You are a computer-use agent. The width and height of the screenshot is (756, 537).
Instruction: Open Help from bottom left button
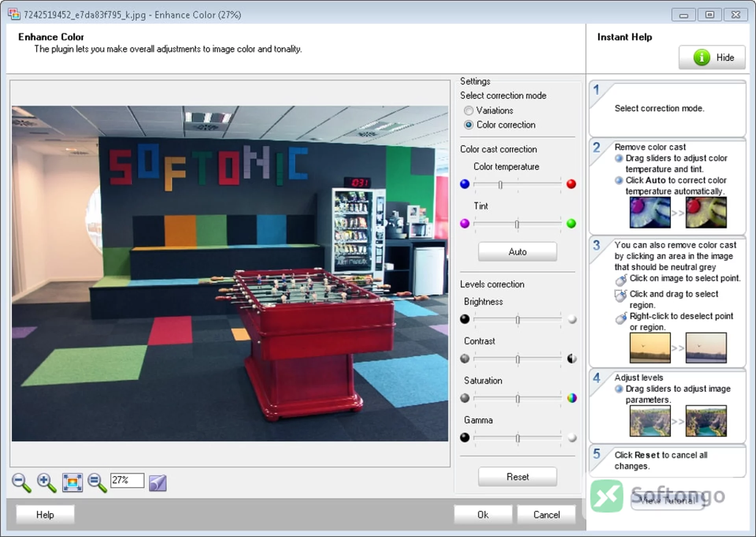pos(45,515)
